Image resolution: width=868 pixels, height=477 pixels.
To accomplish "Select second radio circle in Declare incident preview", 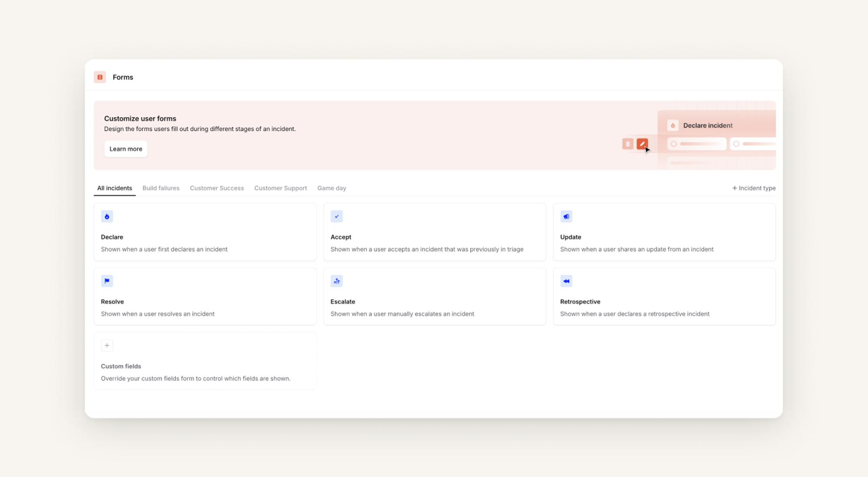I will pyautogui.click(x=736, y=144).
